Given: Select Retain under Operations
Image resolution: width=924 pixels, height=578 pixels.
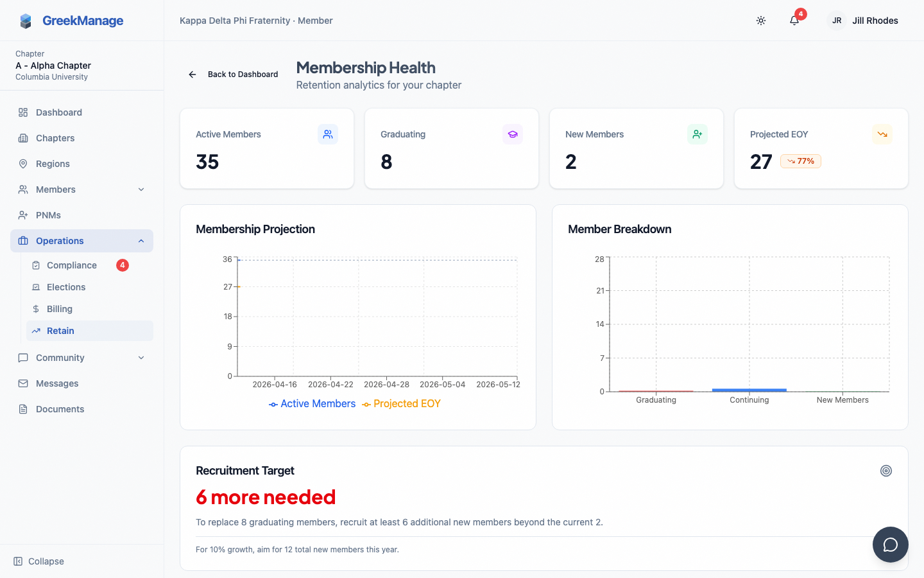Looking at the screenshot, I should coord(90,331).
